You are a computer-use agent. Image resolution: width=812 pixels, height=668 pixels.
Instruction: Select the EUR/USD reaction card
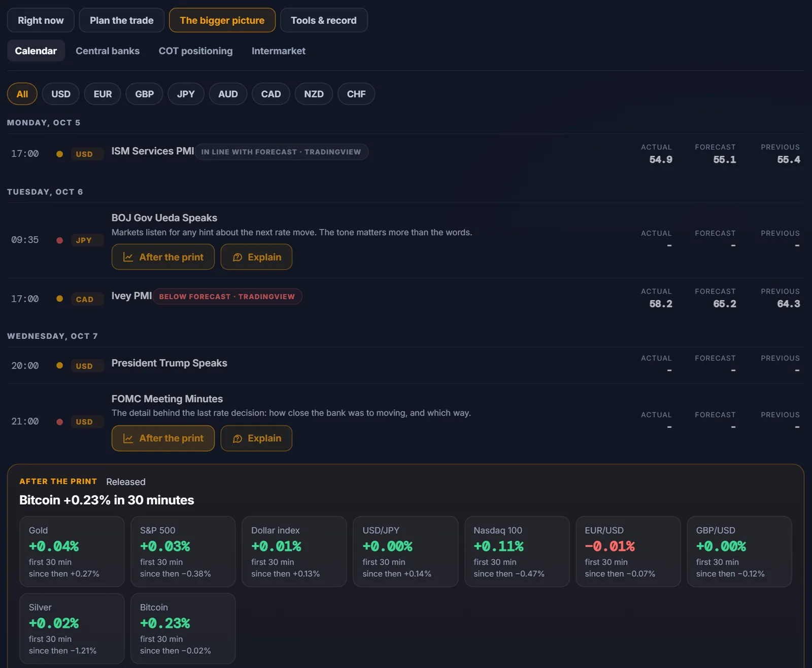click(628, 552)
